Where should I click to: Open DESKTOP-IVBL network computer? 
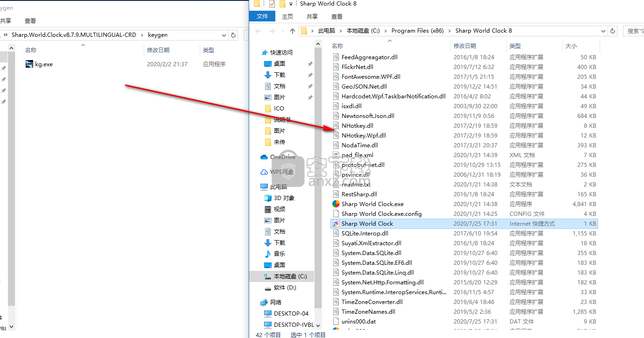(x=288, y=325)
